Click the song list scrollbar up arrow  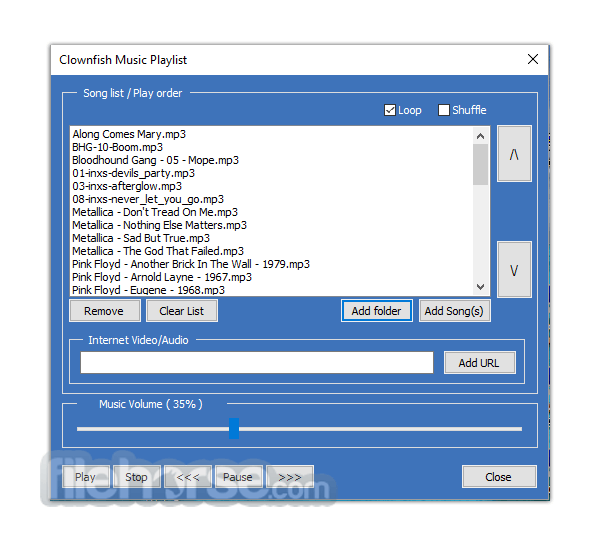pyautogui.click(x=481, y=136)
